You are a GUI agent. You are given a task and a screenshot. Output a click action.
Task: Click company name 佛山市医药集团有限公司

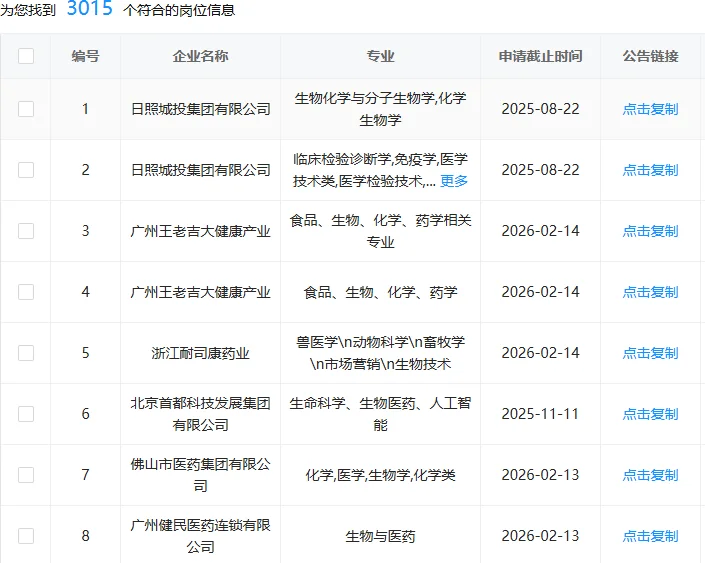pyautogui.click(x=201, y=475)
